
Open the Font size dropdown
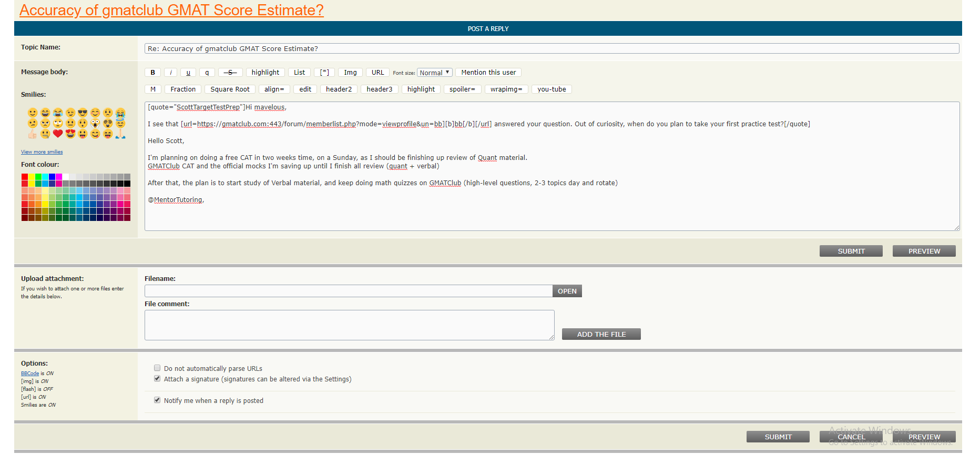click(x=434, y=73)
